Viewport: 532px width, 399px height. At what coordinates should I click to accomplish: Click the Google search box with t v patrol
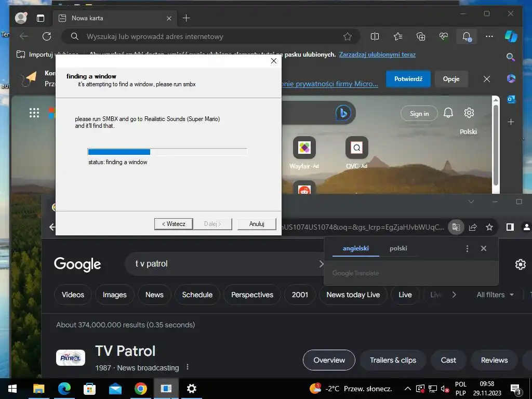pyautogui.click(x=225, y=263)
